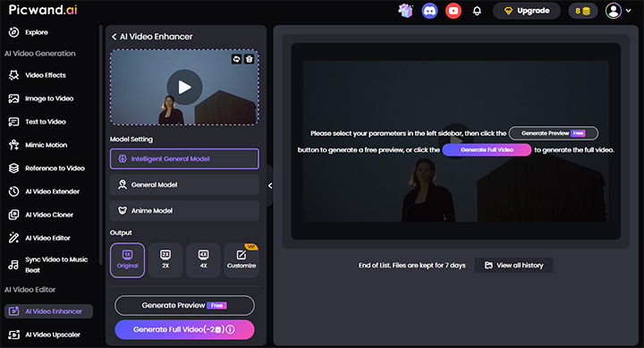Choose 4X output resolution
This screenshot has height=348, width=644.
click(x=203, y=260)
